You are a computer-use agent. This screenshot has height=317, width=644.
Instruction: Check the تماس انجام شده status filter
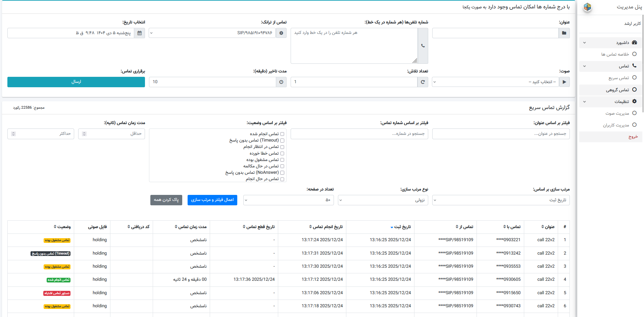[282, 134]
